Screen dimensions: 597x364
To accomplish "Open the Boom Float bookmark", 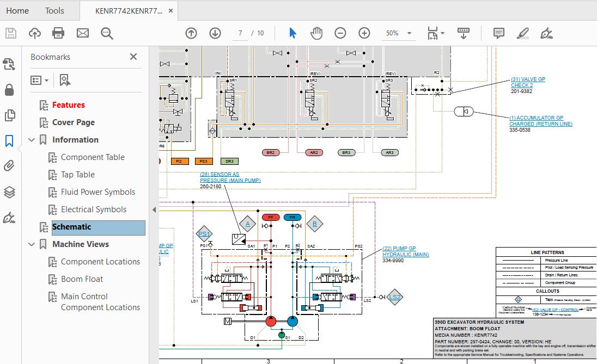I will [x=82, y=279].
